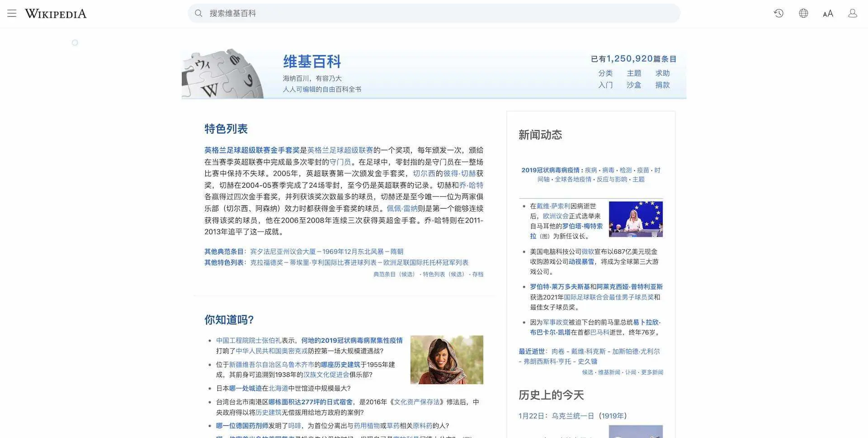
Task: Open the 分类 portal link
Action: pos(605,73)
